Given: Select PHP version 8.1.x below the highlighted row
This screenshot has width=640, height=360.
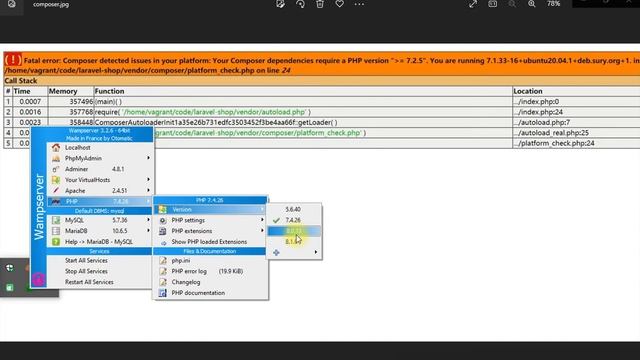Looking at the screenshot, I should pyautogui.click(x=294, y=242).
